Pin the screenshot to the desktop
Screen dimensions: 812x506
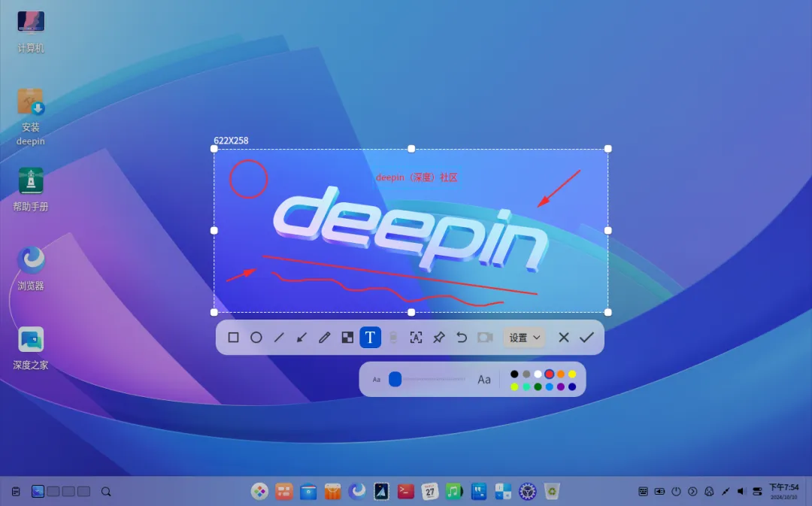[x=438, y=338]
